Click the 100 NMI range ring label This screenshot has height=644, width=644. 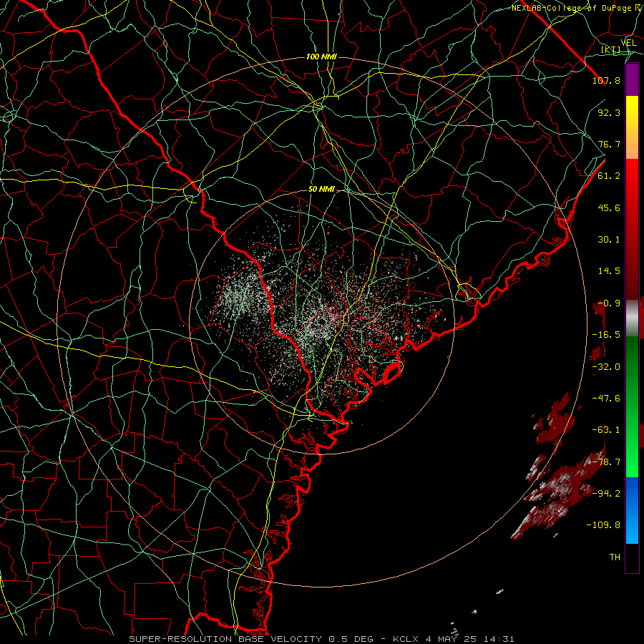[x=321, y=57]
